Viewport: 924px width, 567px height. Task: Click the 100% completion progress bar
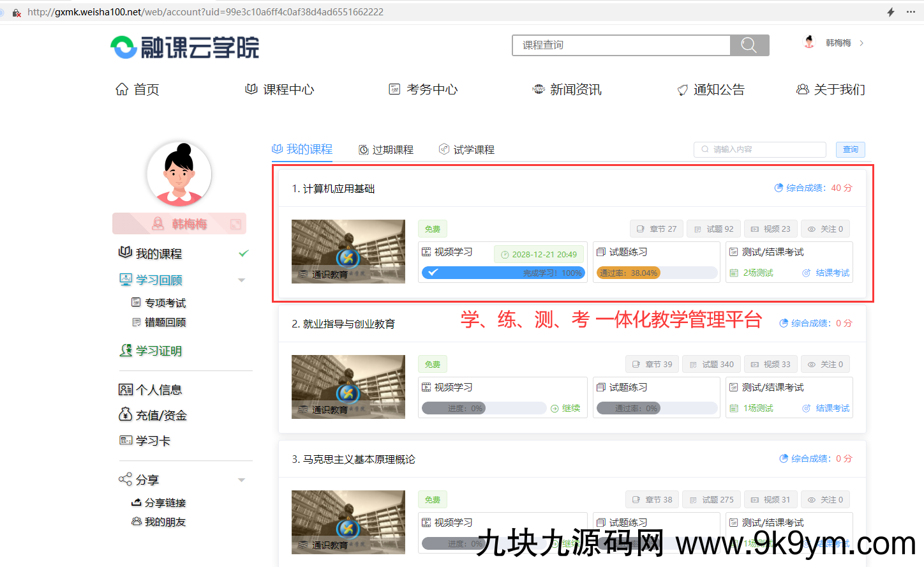(x=503, y=272)
